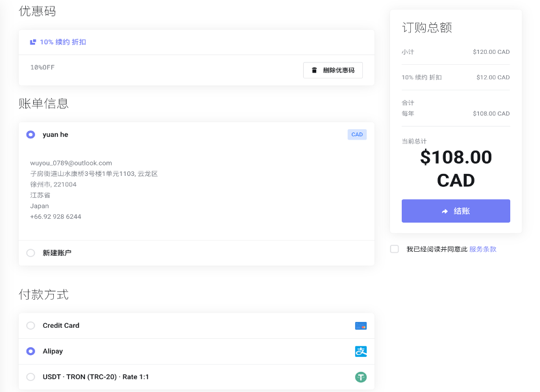Tick the agree to 服务条款 checkbox

point(395,249)
